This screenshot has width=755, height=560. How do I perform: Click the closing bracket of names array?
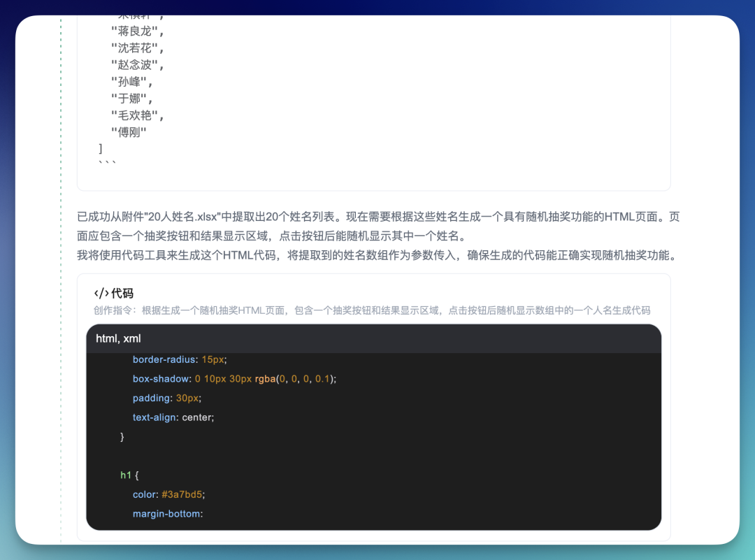101,149
